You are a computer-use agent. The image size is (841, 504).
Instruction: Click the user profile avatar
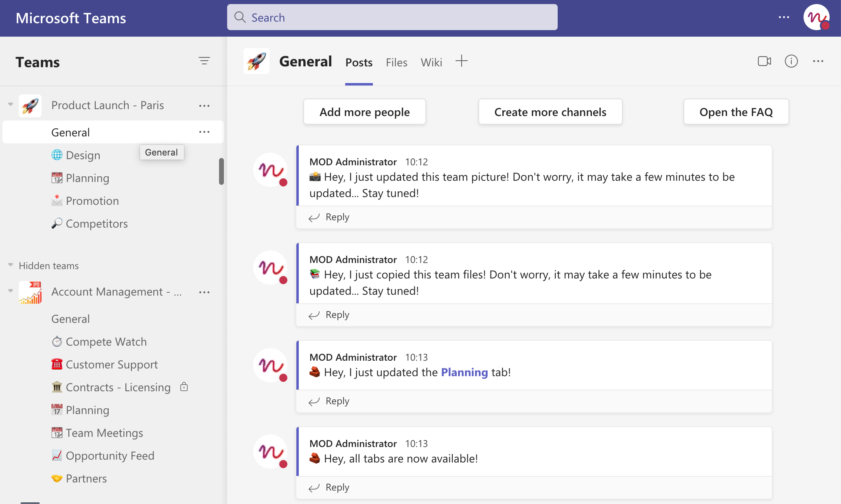816,18
